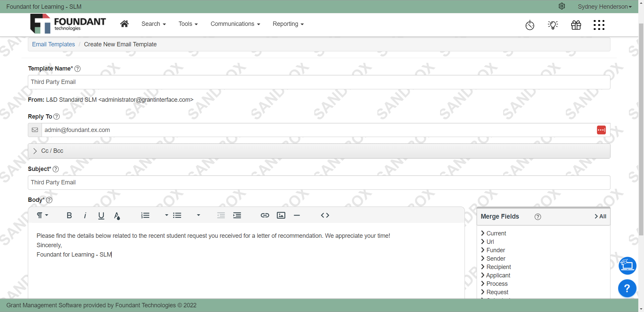Switch the body editor to code view
The height and width of the screenshot is (312, 644).
pos(325,215)
